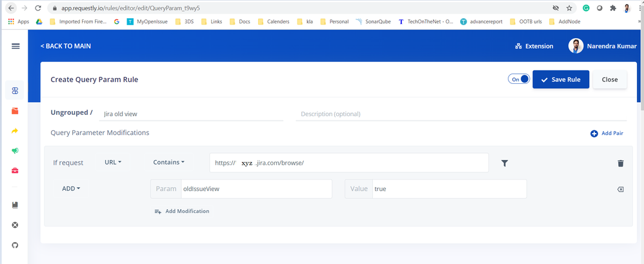Open the orange folder sidebar icon

tap(15, 111)
